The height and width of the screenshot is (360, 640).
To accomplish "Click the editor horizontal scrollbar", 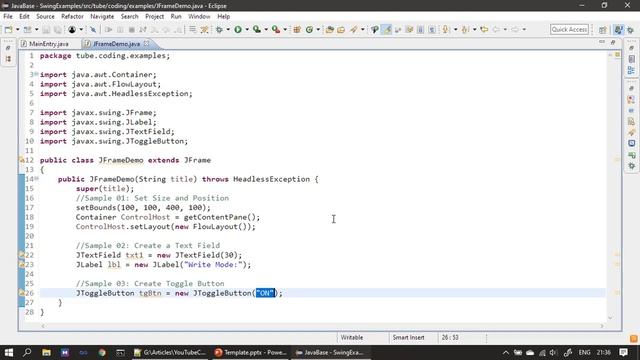I will coord(322,326).
